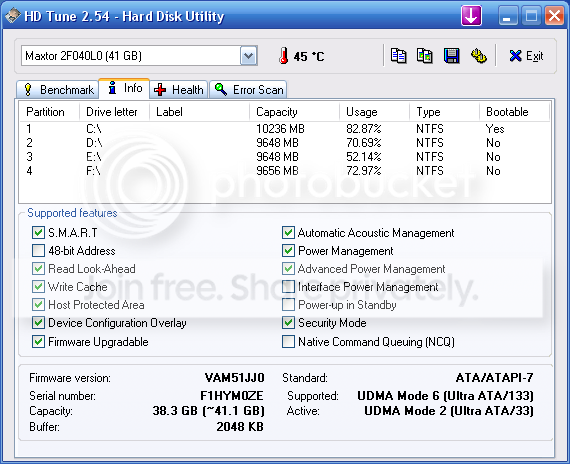This screenshot has width=570, height=464.
Task: Click the Exit button
Action: [x=526, y=56]
